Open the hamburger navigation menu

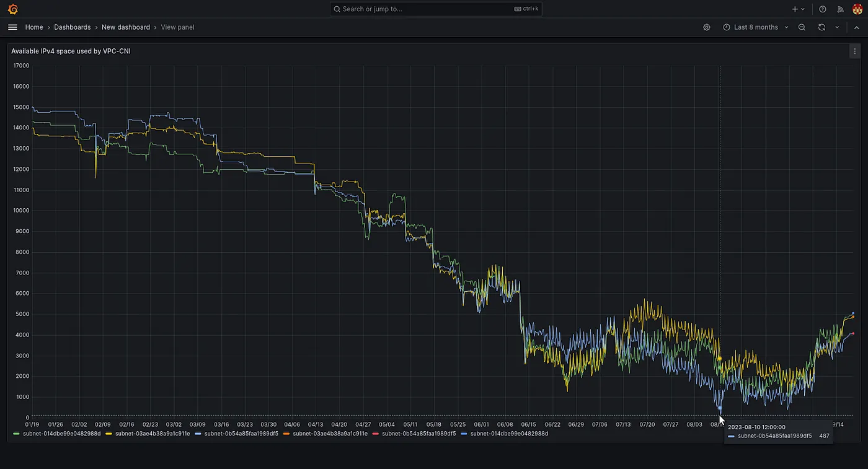tap(12, 27)
